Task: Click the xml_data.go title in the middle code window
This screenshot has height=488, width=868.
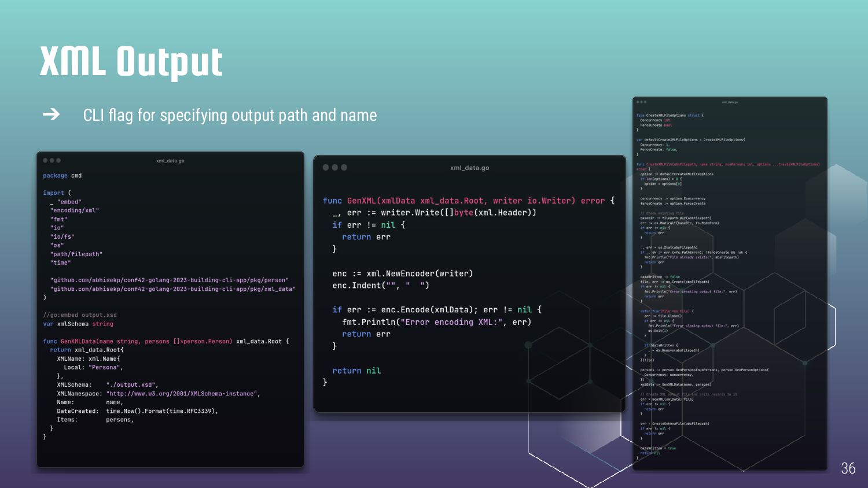Action: click(x=469, y=168)
